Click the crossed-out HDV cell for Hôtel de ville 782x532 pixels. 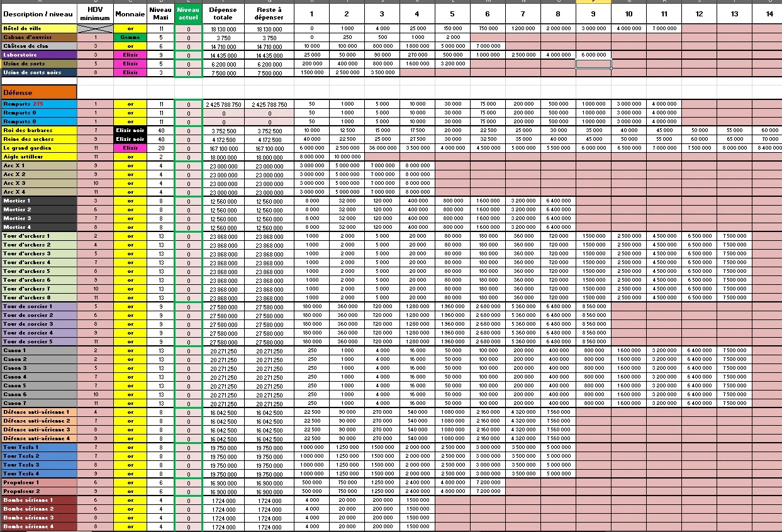[x=96, y=28]
